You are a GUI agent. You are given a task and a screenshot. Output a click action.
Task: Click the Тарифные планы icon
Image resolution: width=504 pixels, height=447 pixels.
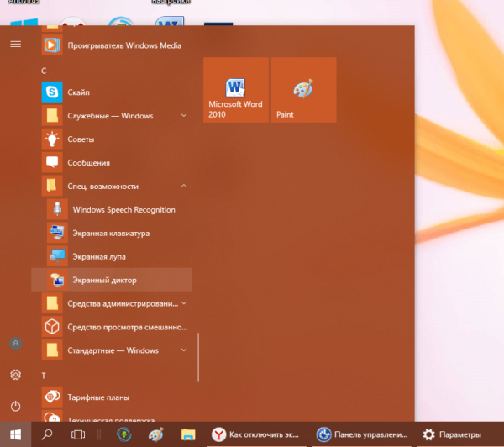click(x=52, y=397)
